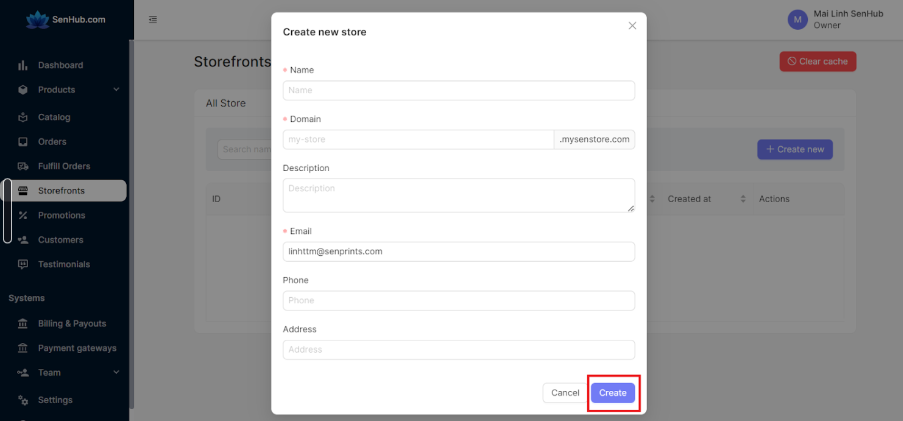Click the red Clear cache button
The image size is (903, 421).
[x=818, y=62]
